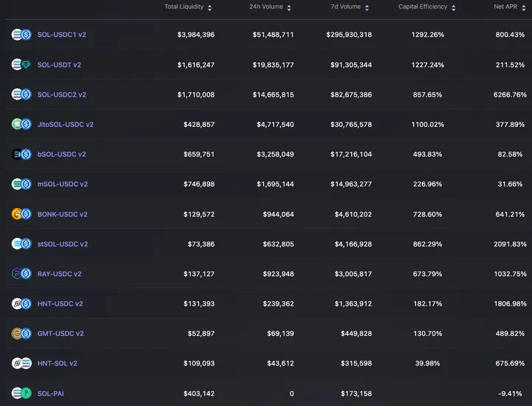Open the stSOL-USDC v2 pool link

pos(62,244)
